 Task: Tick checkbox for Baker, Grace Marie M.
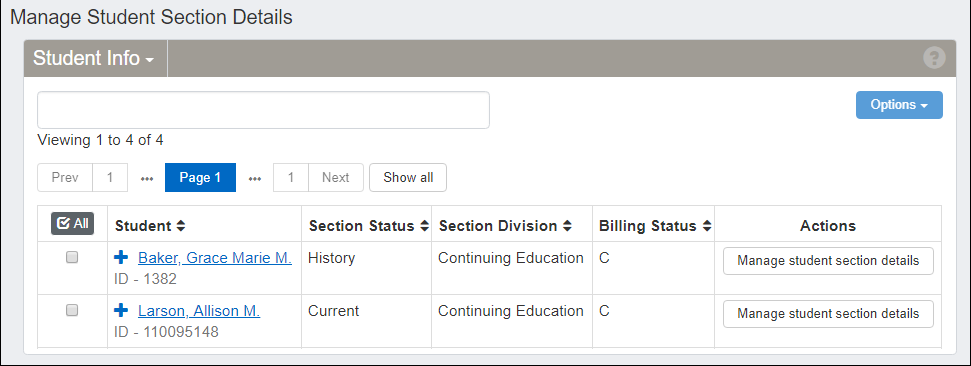pos(72,258)
